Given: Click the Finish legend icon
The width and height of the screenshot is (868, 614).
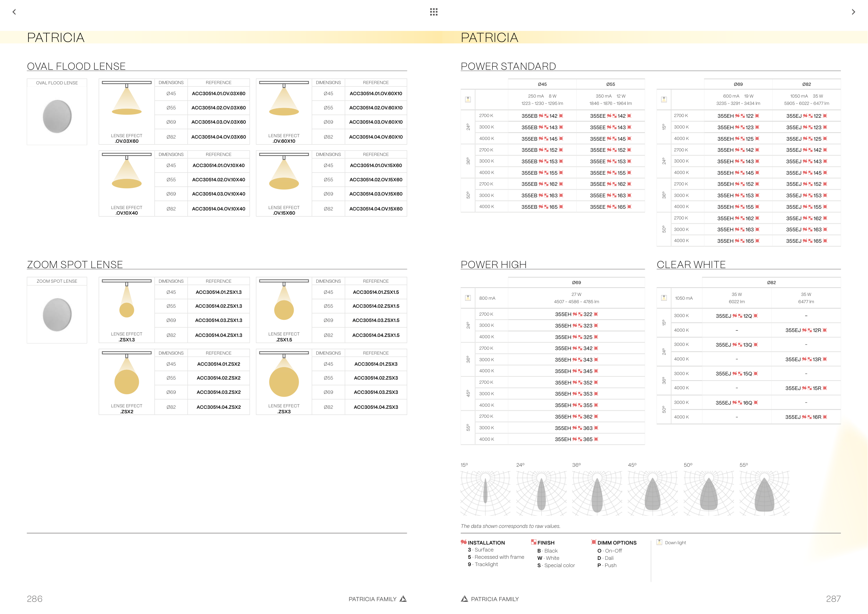Looking at the screenshot, I should click(533, 542).
